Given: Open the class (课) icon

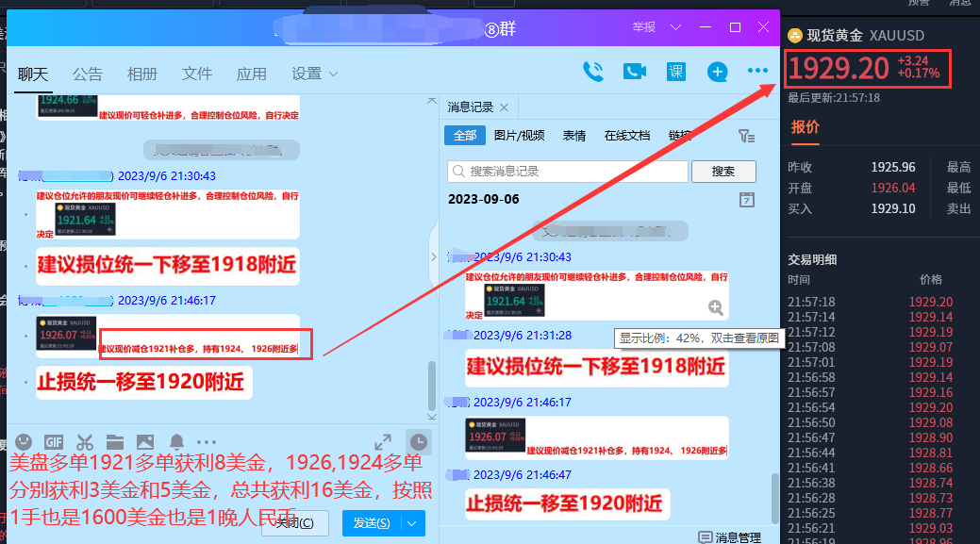Looking at the screenshot, I should click(675, 72).
